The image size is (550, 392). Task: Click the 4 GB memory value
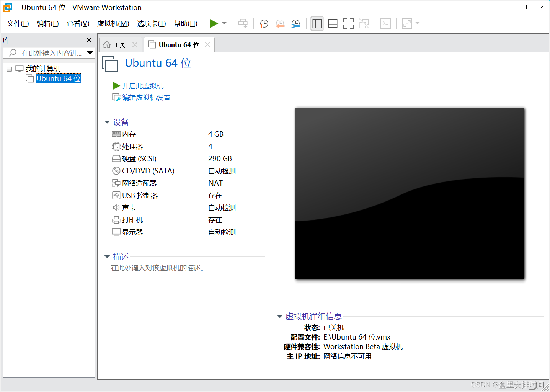click(x=216, y=134)
